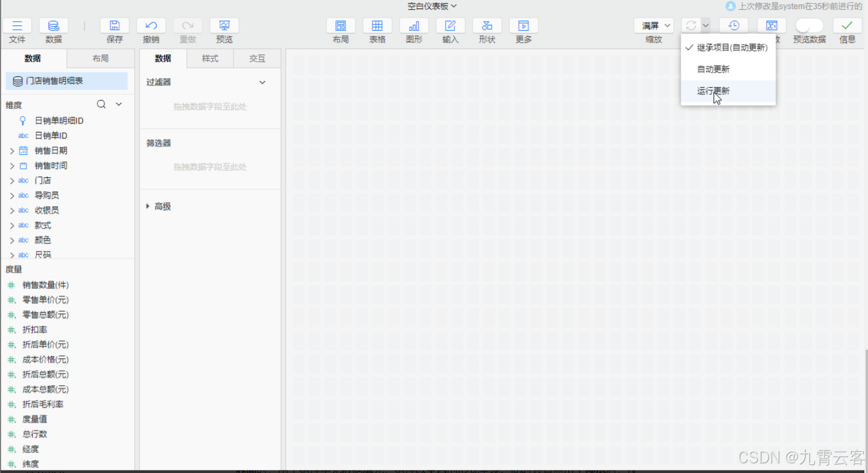This screenshot has height=473, width=868.
Task: Select the 日销单ID field
Action: (x=51, y=135)
